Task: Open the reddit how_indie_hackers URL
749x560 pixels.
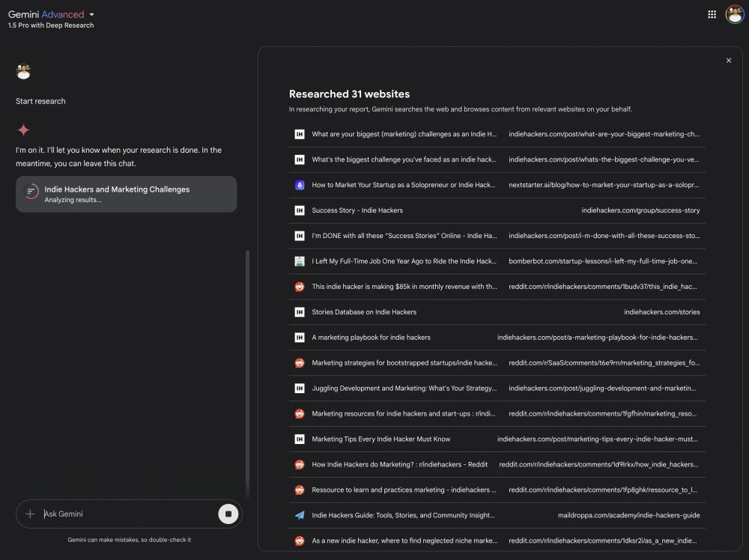Action: [598, 464]
